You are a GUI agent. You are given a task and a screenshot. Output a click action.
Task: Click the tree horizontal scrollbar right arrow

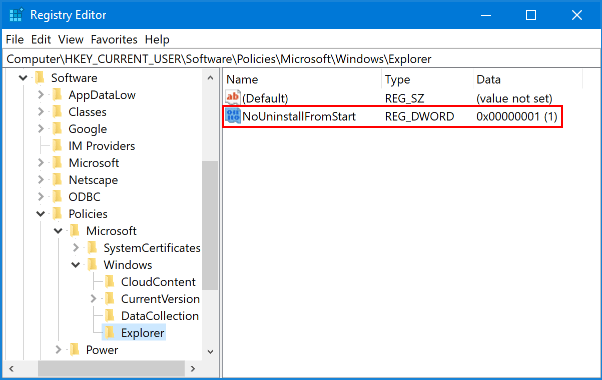[x=193, y=369]
